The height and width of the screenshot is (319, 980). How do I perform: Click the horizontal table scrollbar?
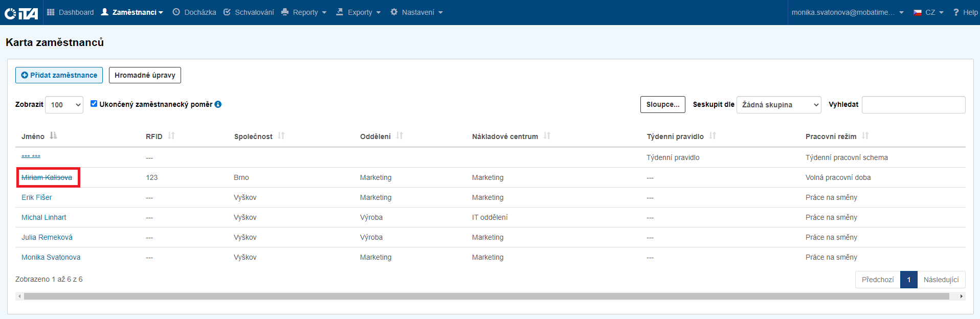pyautogui.click(x=486, y=296)
